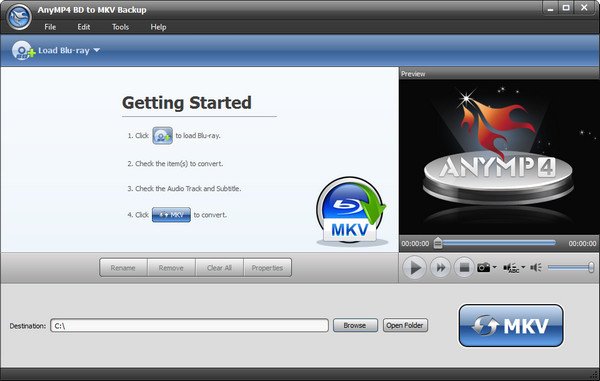Click the 'Destination:' label
This screenshot has width=600, height=381.
[x=28, y=326]
